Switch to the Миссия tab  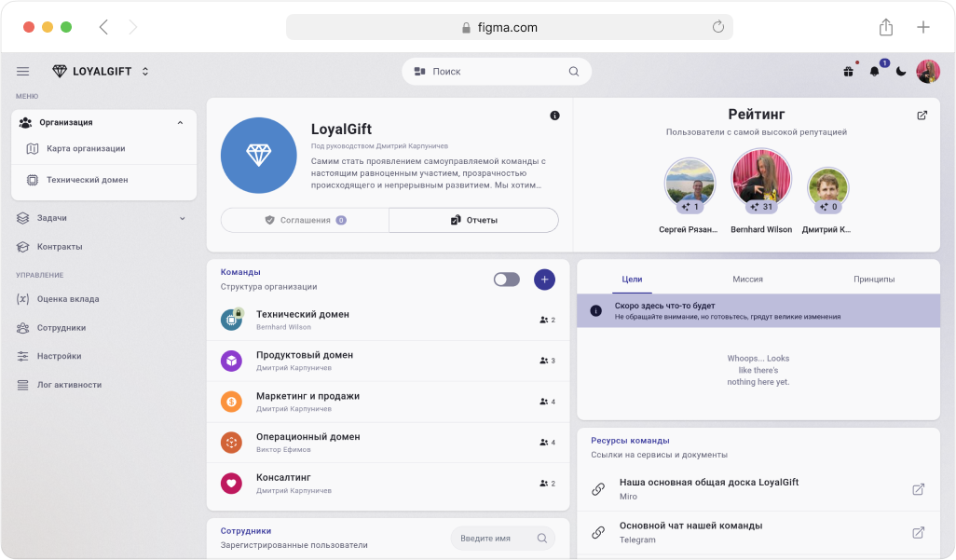(747, 279)
